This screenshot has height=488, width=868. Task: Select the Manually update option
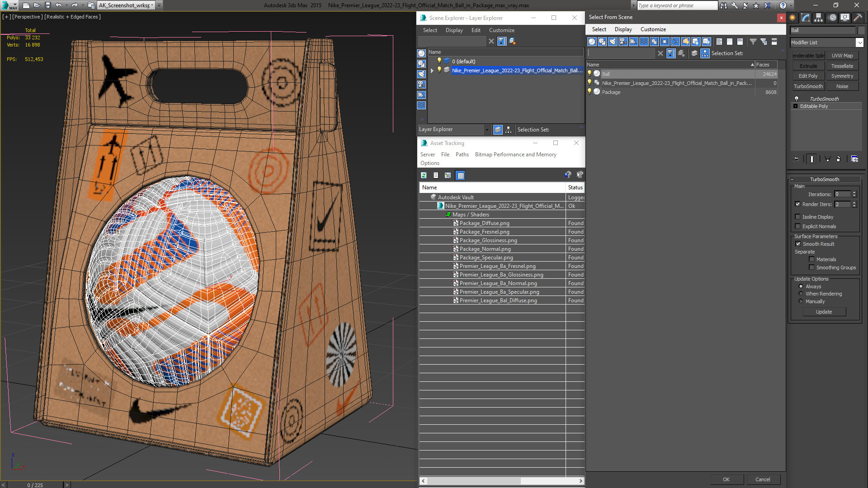(801, 301)
